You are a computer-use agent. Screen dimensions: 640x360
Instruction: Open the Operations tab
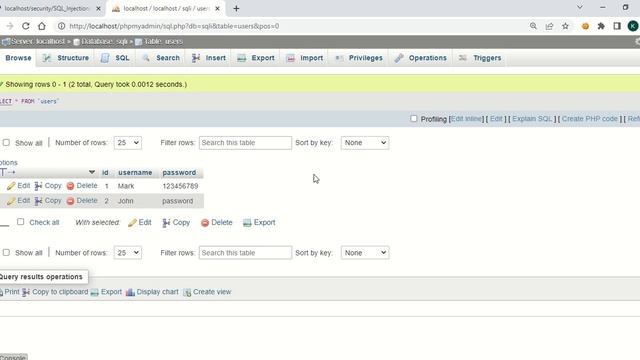421,58
